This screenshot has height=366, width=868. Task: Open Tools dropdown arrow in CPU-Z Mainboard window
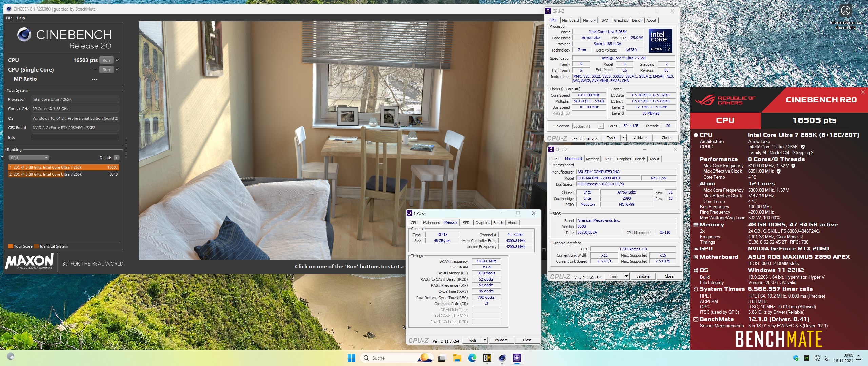pos(626,276)
